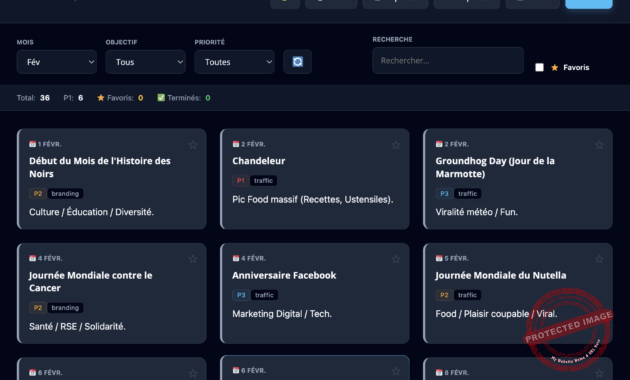Star the Chandeleur card
630x380 pixels.
click(396, 145)
